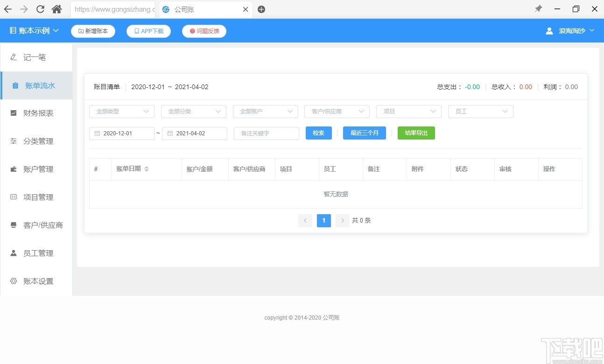The height and width of the screenshot is (364, 604).
Task: Click the 新增账本 button
Action: coord(93,31)
